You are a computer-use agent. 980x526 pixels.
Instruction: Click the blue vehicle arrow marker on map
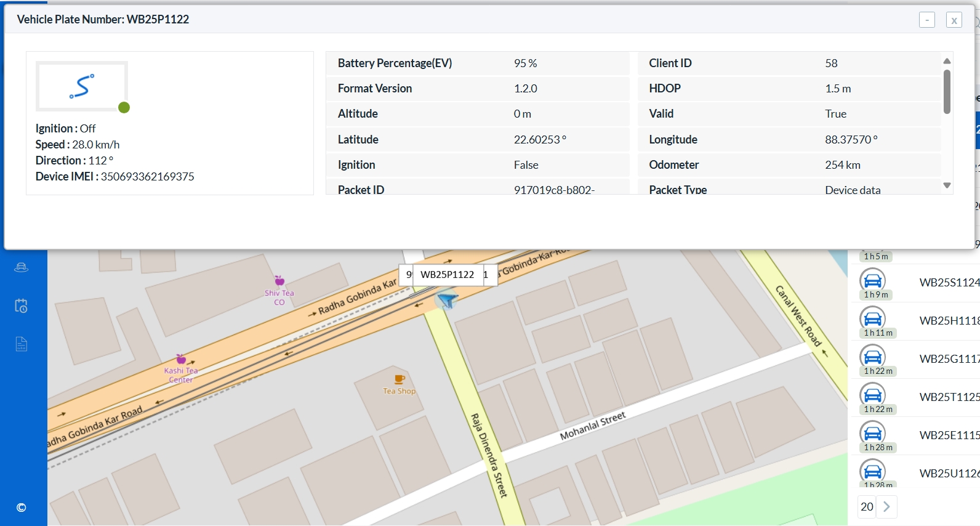[x=447, y=300]
